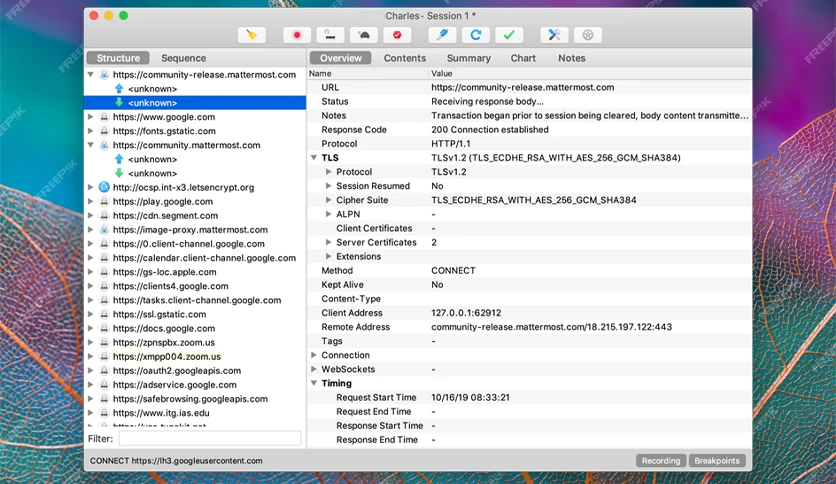
Task: Click the Name column header
Action: point(368,74)
